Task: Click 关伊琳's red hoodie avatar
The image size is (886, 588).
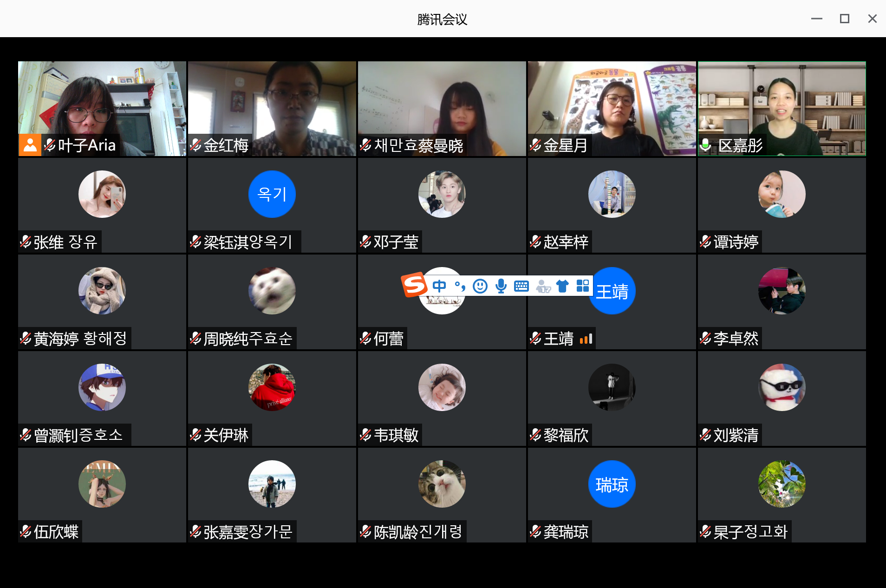Action: coord(272,387)
